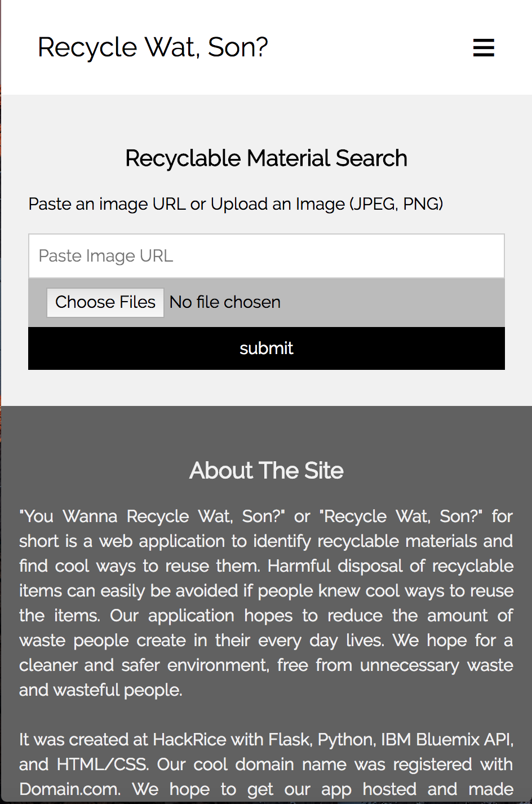Focus the Paste Image URL field
Viewport: 532px width, 804px height.
tap(267, 256)
